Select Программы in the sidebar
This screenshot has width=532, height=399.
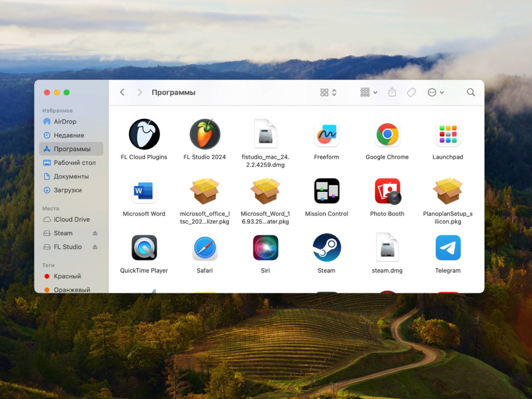coord(71,149)
